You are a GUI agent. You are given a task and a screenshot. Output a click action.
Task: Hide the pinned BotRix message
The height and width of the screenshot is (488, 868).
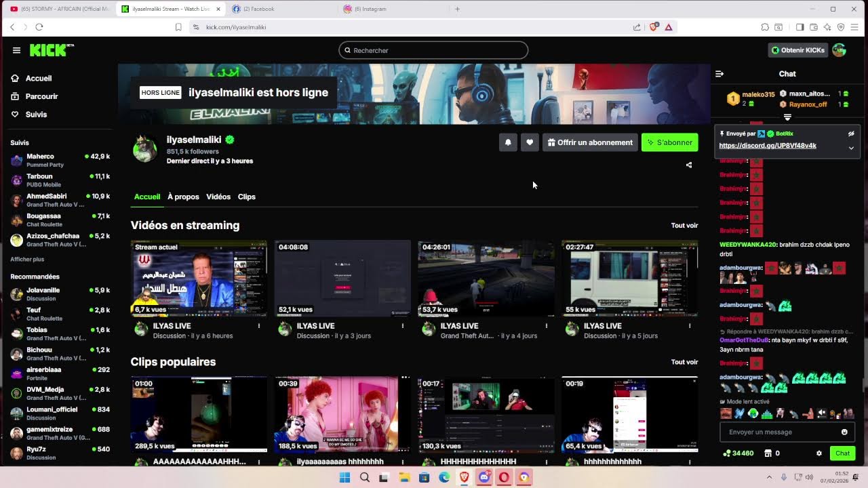click(851, 134)
